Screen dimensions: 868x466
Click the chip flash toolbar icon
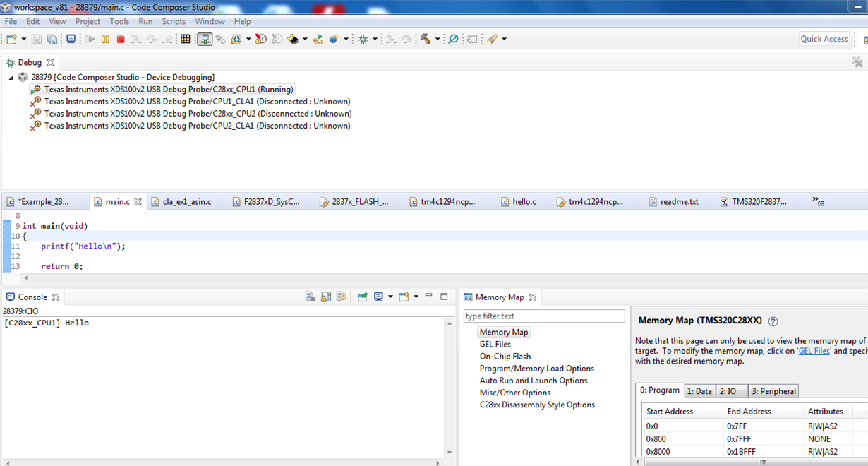click(x=293, y=40)
